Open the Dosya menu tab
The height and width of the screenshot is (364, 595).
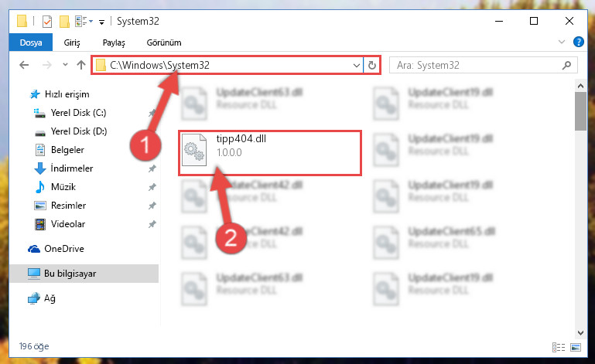(31, 43)
